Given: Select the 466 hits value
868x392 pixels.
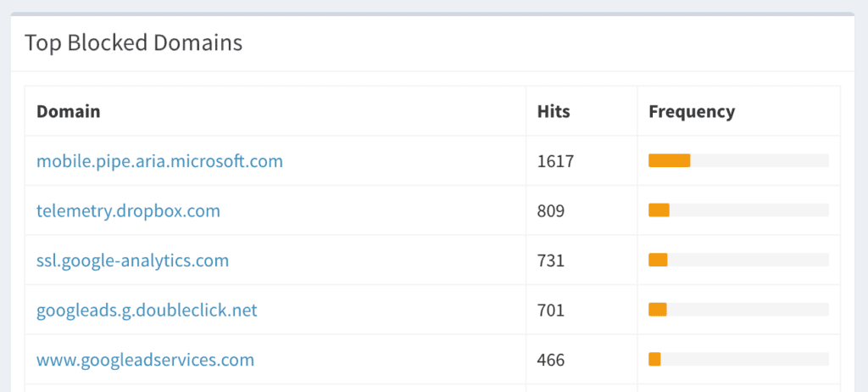Looking at the screenshot, I should pos(551,360).
